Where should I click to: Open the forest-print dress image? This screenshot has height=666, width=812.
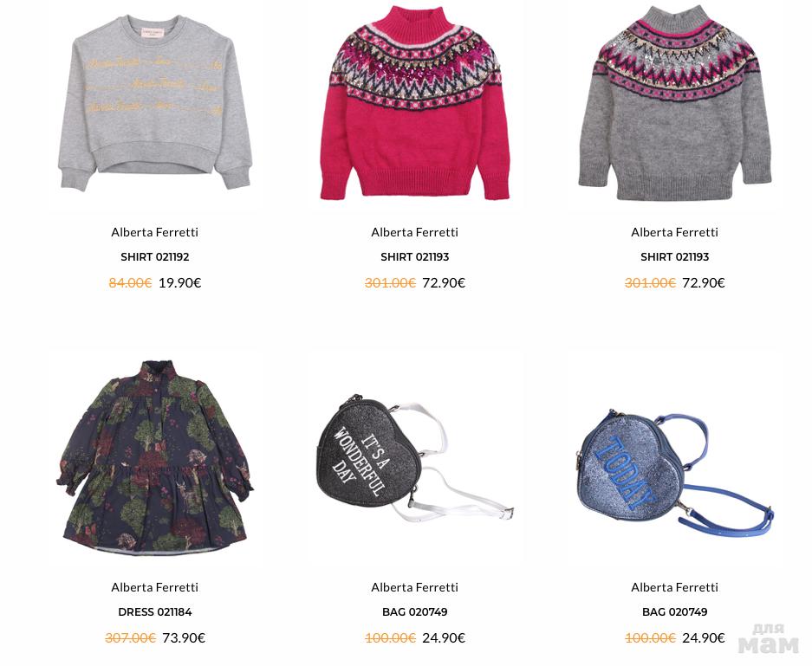coord(155,457)
